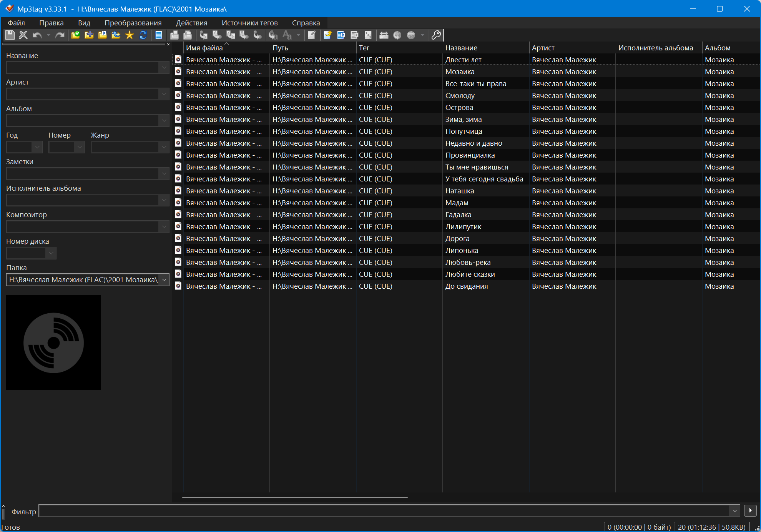Click the horizontal scrollbar under file list
Image resolution: width=761 pixels, height=532 pixels.
(x=295, y=497)
